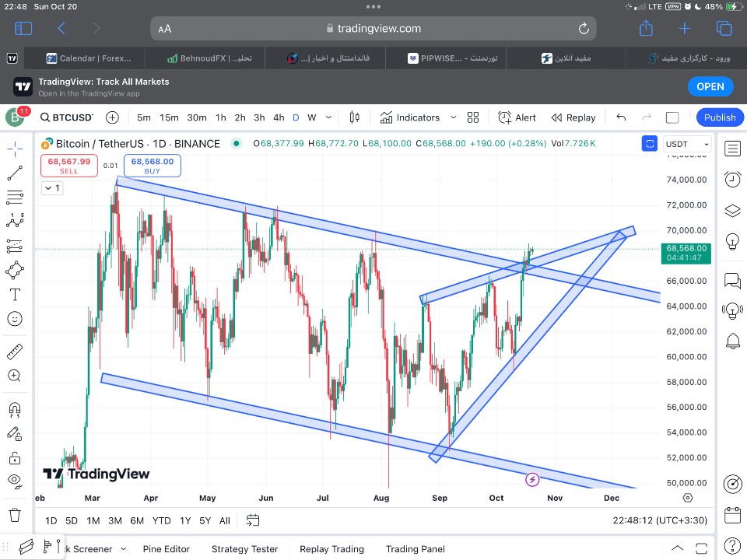Click the add symbol plus button

point(112,117)
